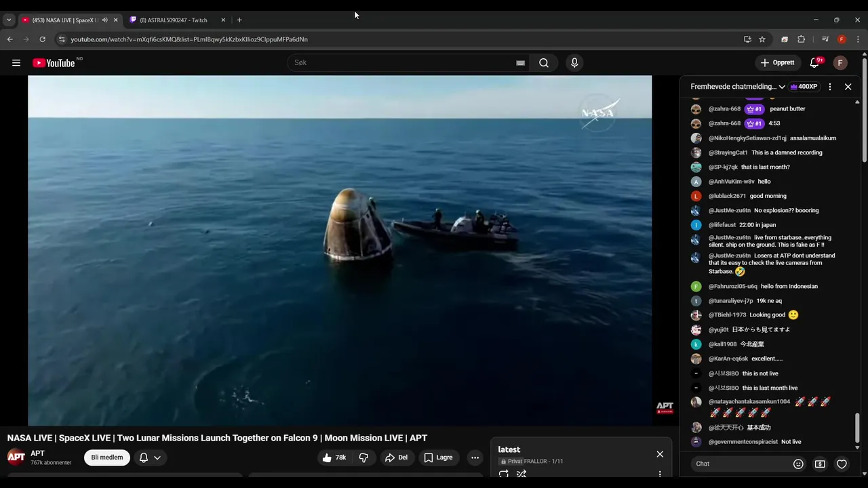Toggle playlist shuffle
This screenshot has width=868, height=488.
point(521,474)
